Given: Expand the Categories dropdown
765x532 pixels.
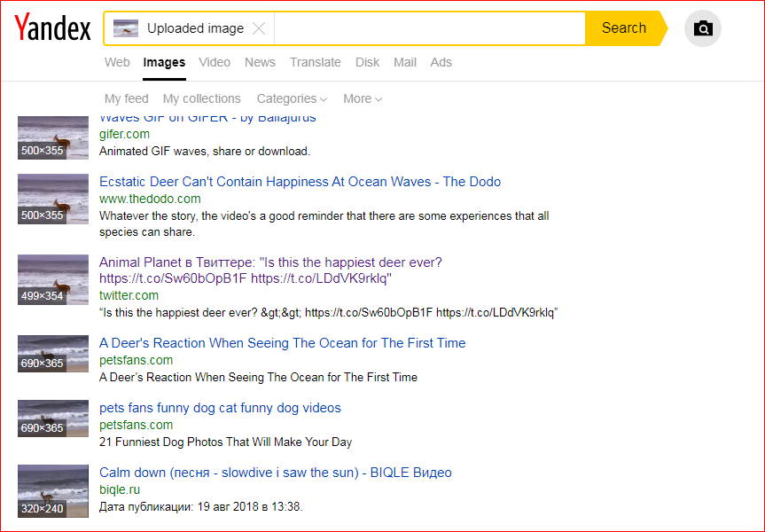Looking at the screenshot, I should point(292,98).
